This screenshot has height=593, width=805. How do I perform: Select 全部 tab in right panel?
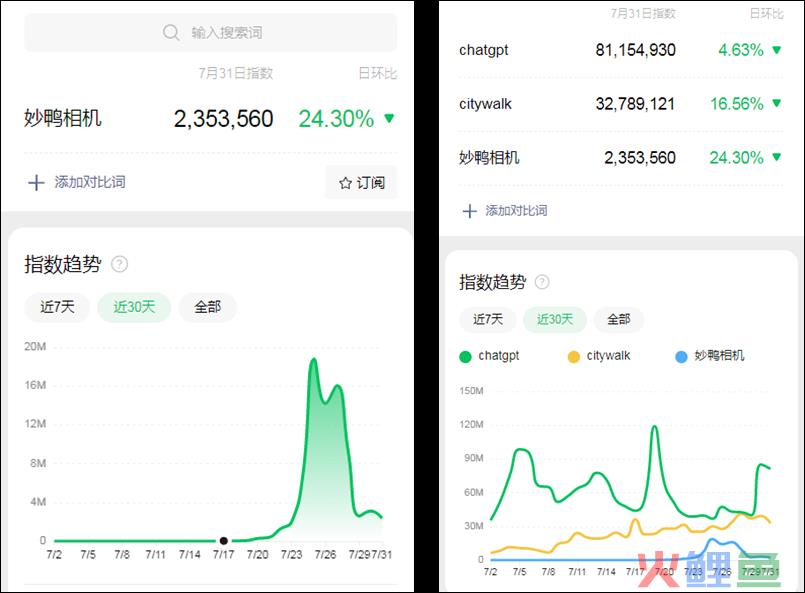click(x=619, y=319)
